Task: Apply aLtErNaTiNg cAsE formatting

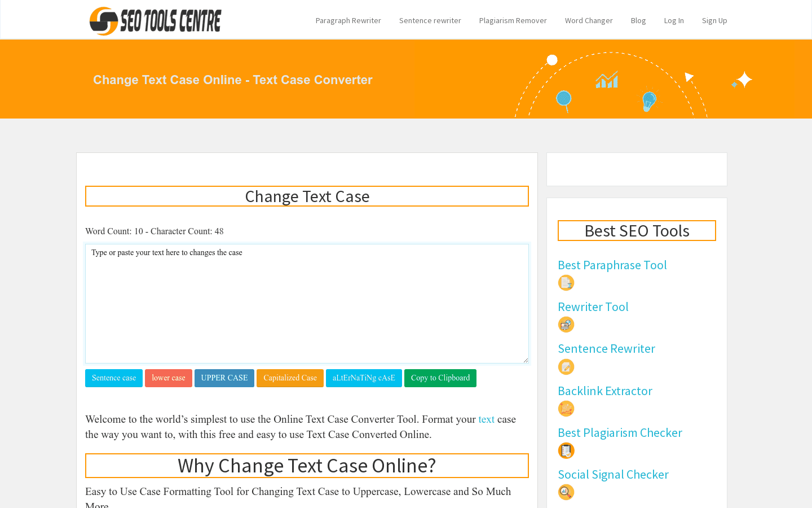Action: point(364,378)
